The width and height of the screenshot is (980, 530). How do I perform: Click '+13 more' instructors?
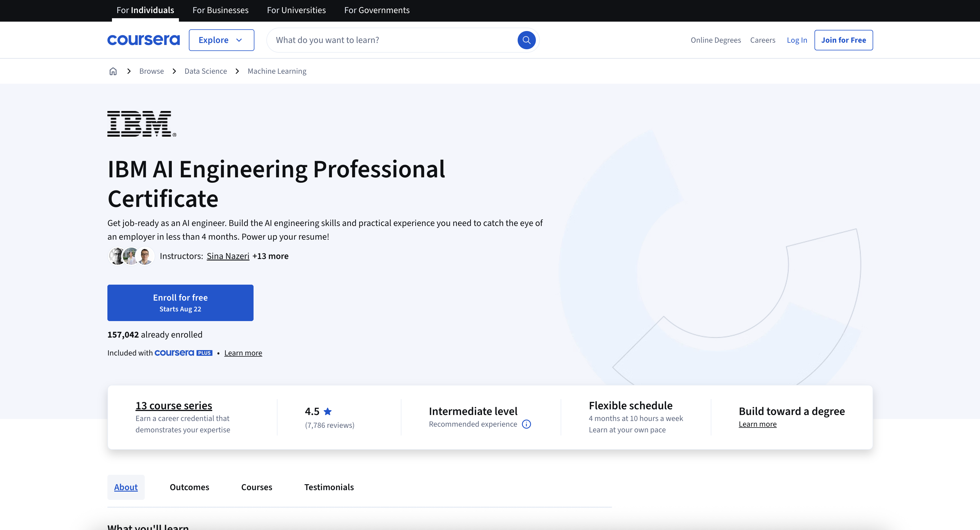(x=270, y=256)
